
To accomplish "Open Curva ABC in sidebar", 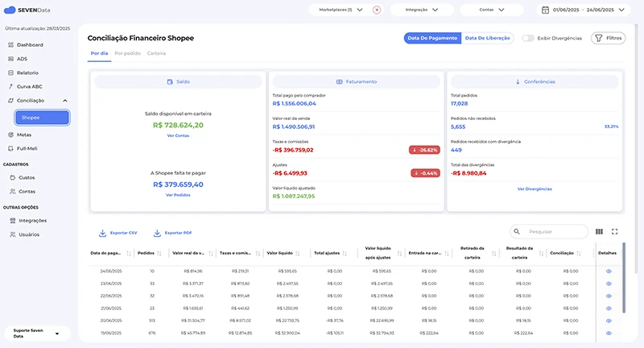I will tap(29, 86).
